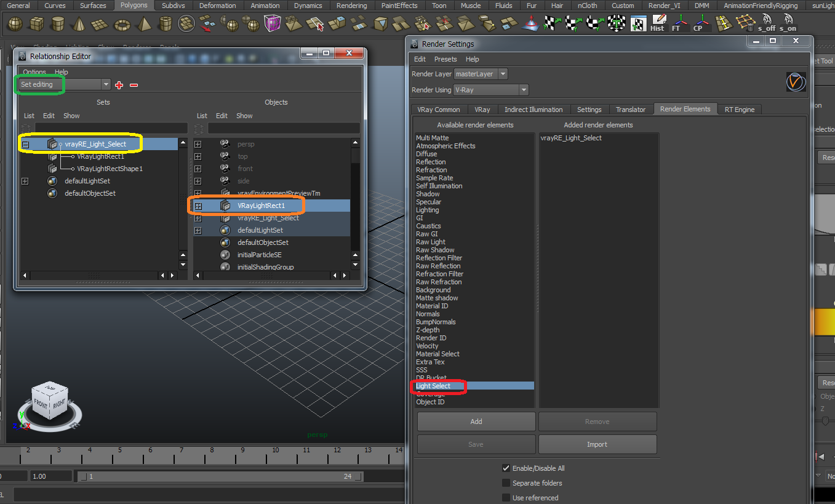Enable the Separate folders checkbox
Viewport: 835px width, 504px height.
click(506, 483)
